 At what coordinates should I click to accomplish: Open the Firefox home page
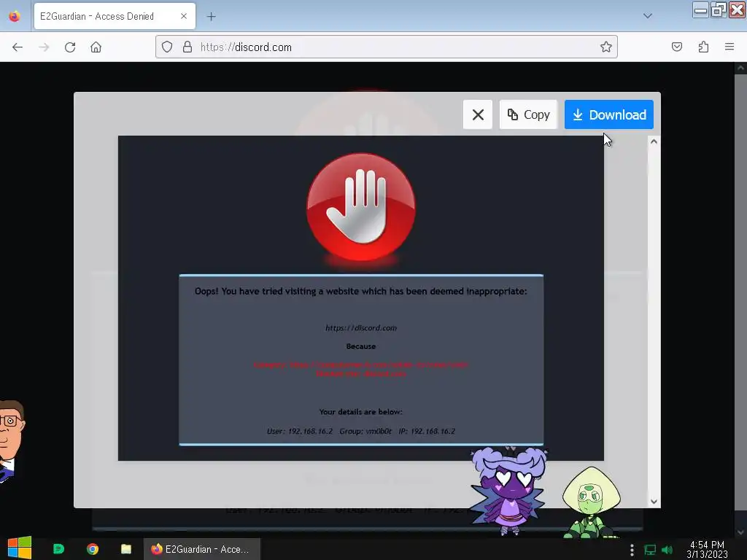click(x=96, y=47)
